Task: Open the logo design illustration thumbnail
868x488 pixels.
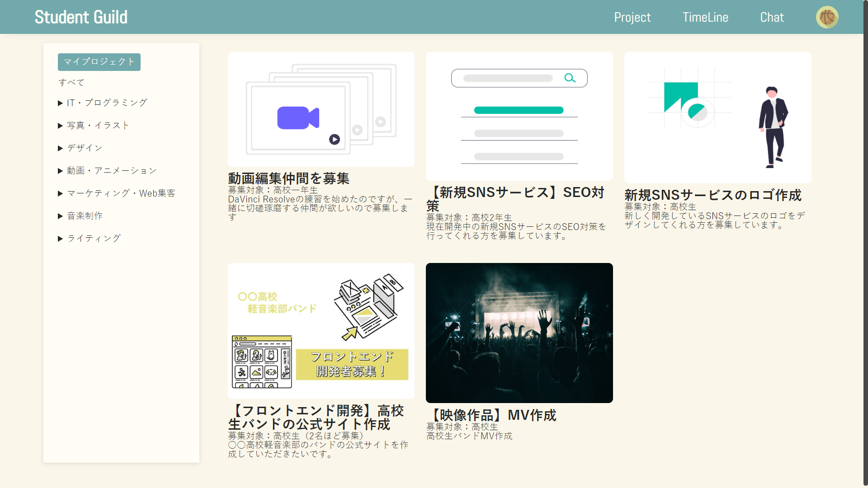Action: click(717, 117)
